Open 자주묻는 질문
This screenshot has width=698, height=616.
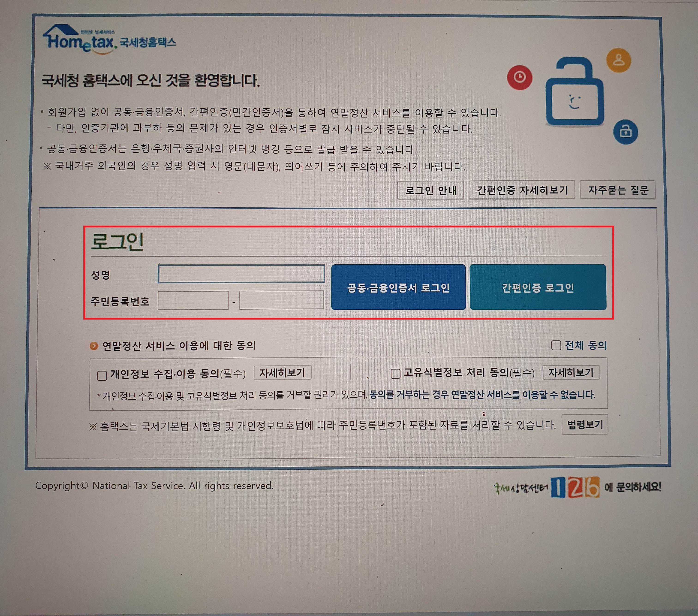point(618,190)
